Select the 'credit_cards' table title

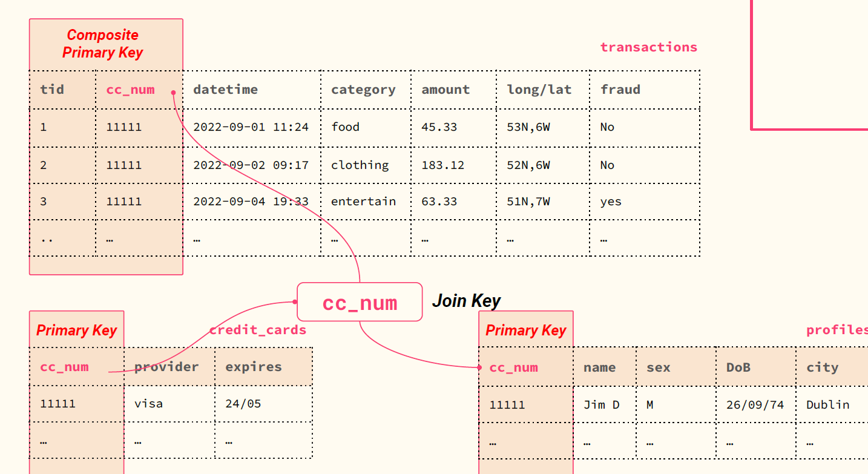258,331
